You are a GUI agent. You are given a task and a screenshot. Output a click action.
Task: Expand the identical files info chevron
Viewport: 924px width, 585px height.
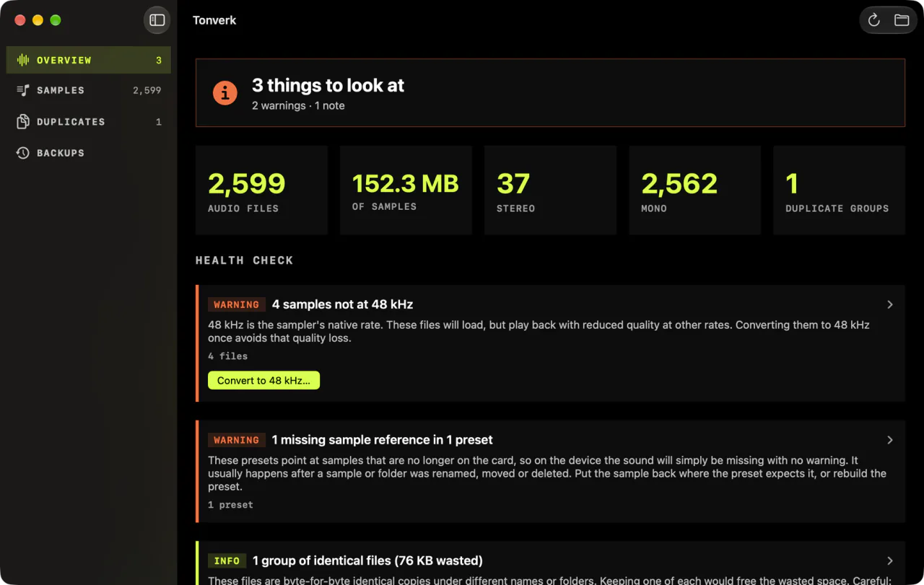pos(890,560)
